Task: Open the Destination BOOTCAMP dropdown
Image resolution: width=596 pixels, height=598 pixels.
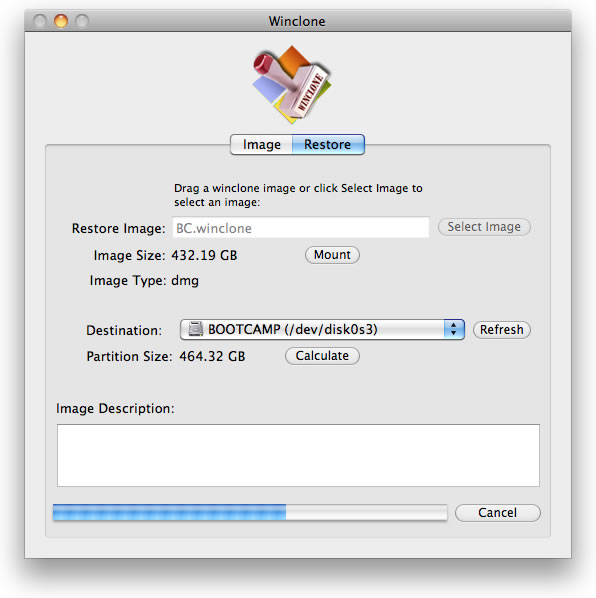Action: coord(322,330)
